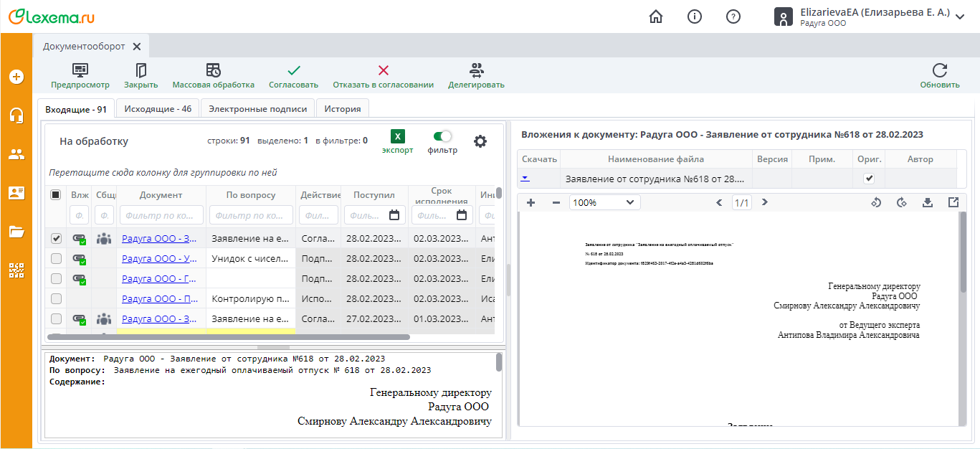
Task: Open the preview in a new window
Action: [x=953, y=202]
